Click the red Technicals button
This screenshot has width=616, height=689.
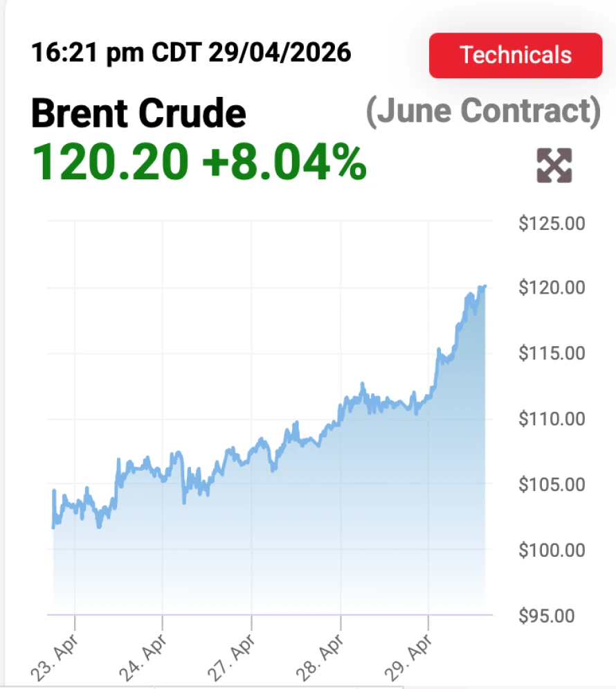(516, 55)
